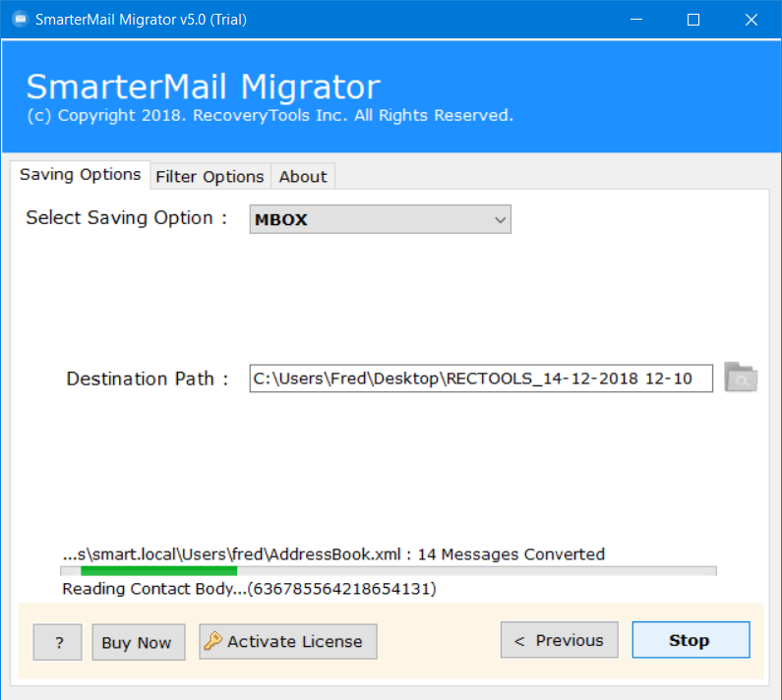Open the Filter Options tab
Image resolution: width=782 pixels, height=700 pixels.
pyautogui.click(x=210, y=177)
